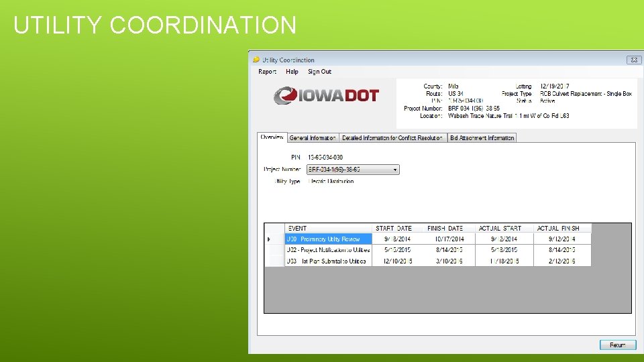Click the Route value US 34
The image size is (644, 362).
tap(455, 94)
